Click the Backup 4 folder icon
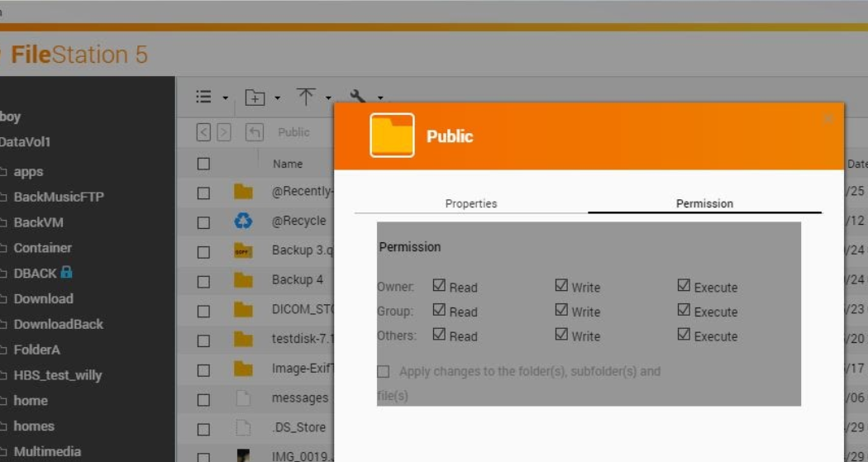The width and height of the screenshot is (868, 462). (243, 280)
